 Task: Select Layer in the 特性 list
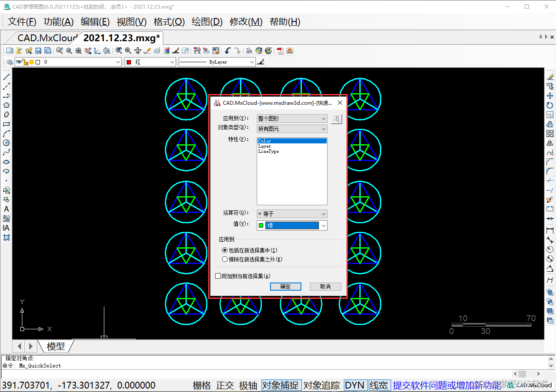(x=292, y=146)
